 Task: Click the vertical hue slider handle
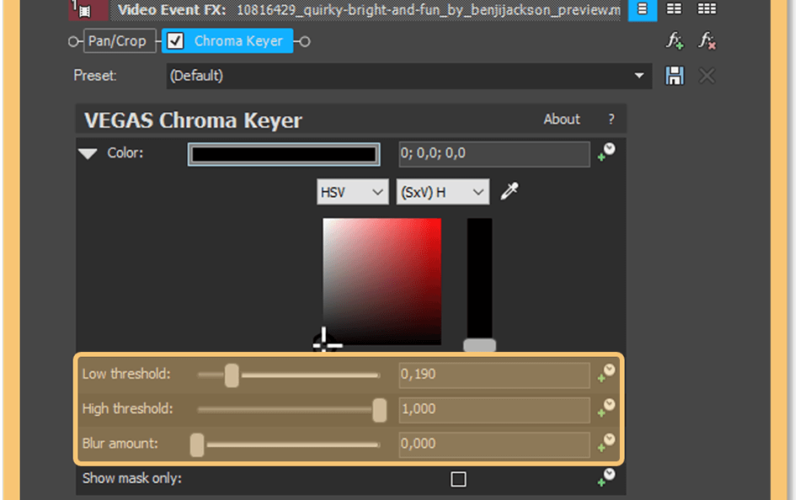[480, 345]
